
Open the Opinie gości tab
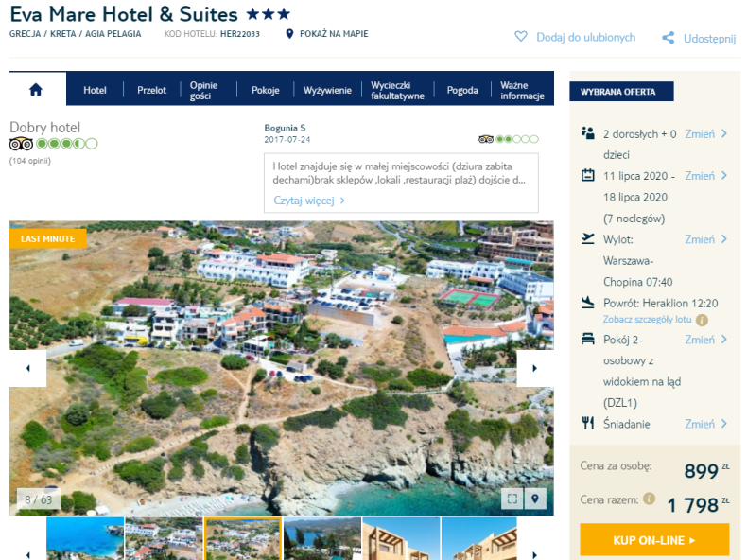[x=204, y=90]
